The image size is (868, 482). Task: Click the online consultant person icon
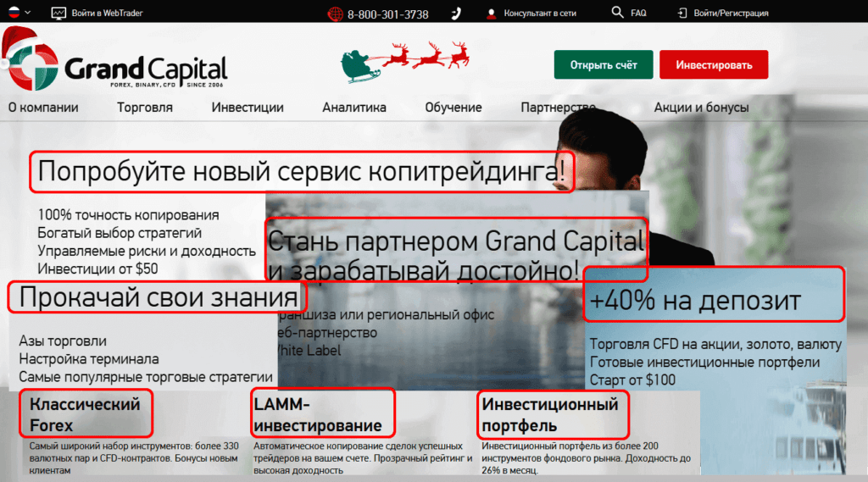point(491,14)
